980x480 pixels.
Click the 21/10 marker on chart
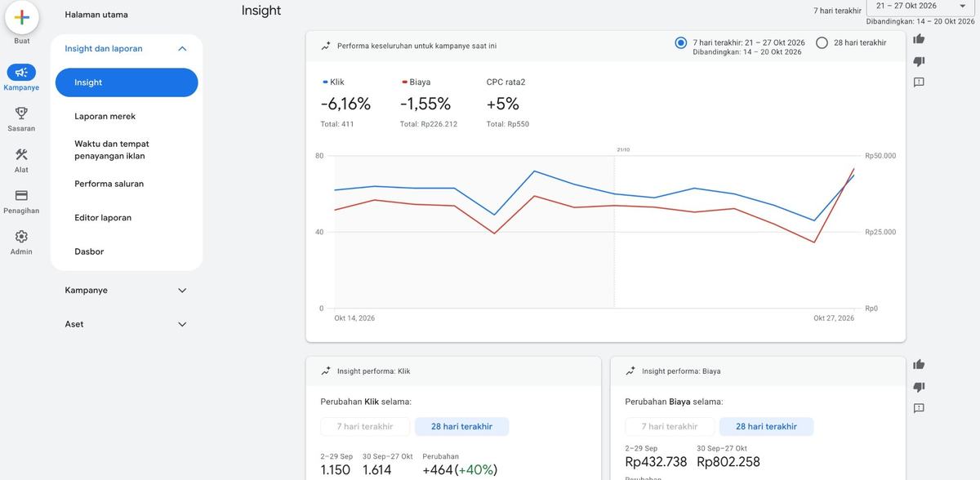coord(623,149)
